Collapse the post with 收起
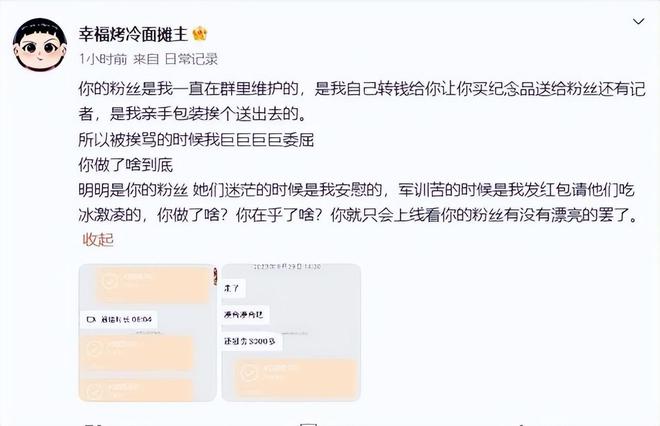Viewport: 660px width, 426px height. coord(98,240)
